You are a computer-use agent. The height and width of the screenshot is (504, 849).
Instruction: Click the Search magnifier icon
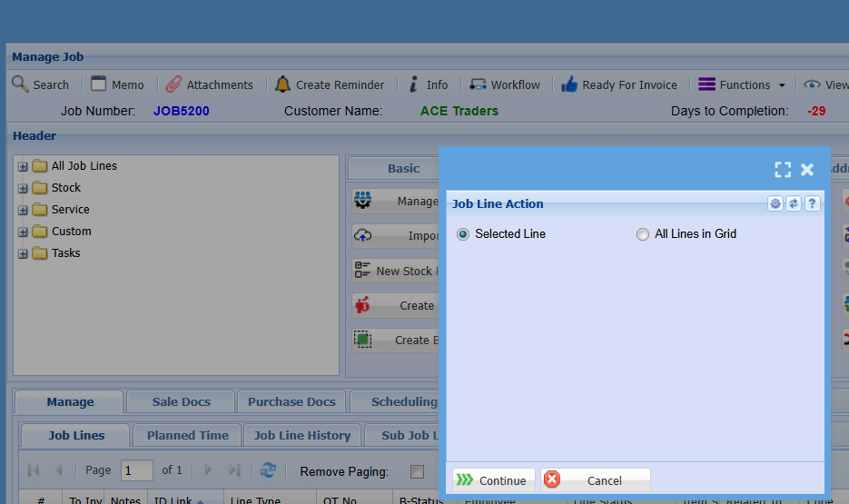[20, 84]
